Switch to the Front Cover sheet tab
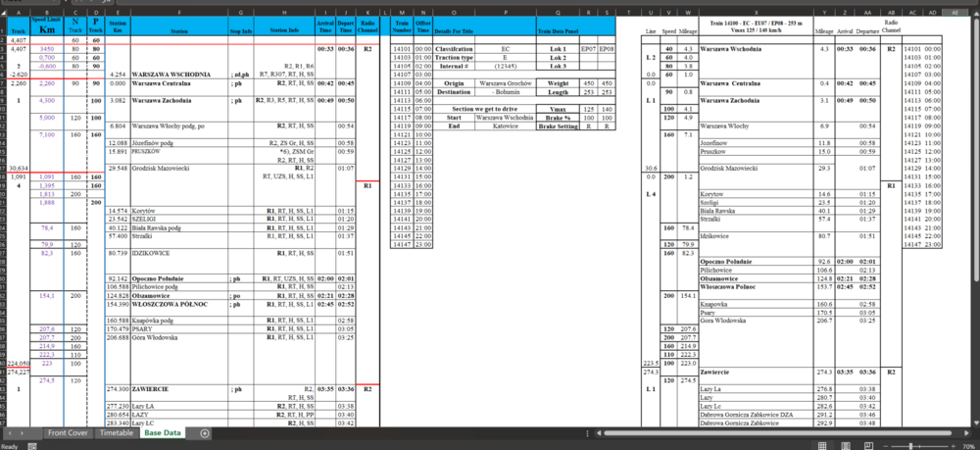The image size is (980, 450). click(68, 432)
